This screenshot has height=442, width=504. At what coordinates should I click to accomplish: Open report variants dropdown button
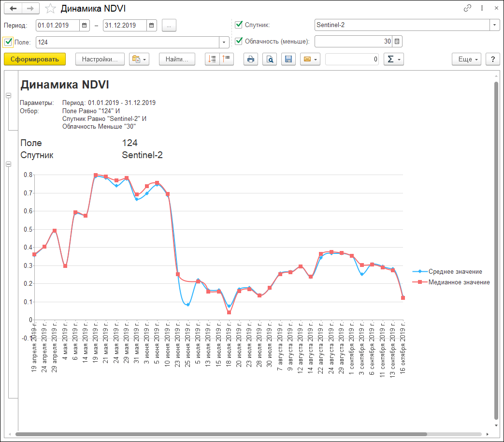click(x=139, y=59)
